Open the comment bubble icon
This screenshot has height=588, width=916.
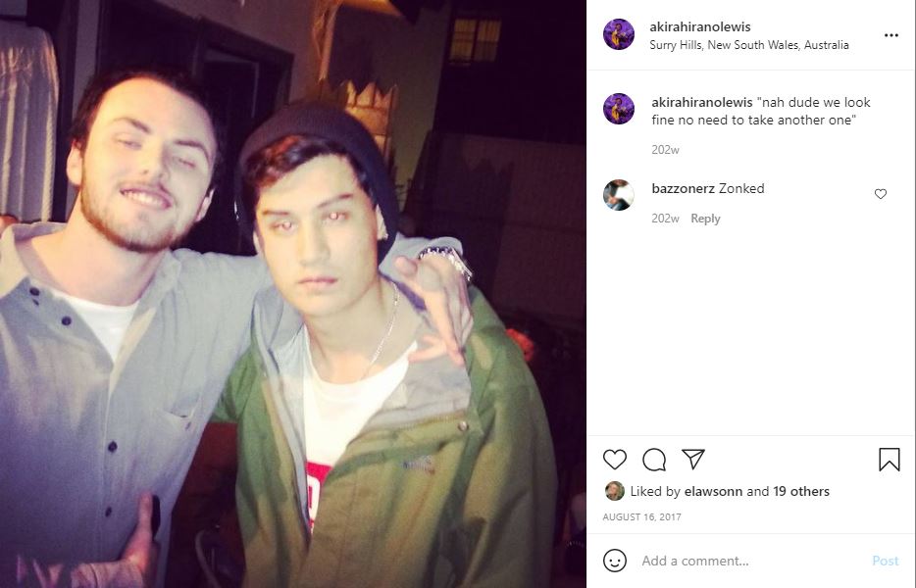coord(654,460)
